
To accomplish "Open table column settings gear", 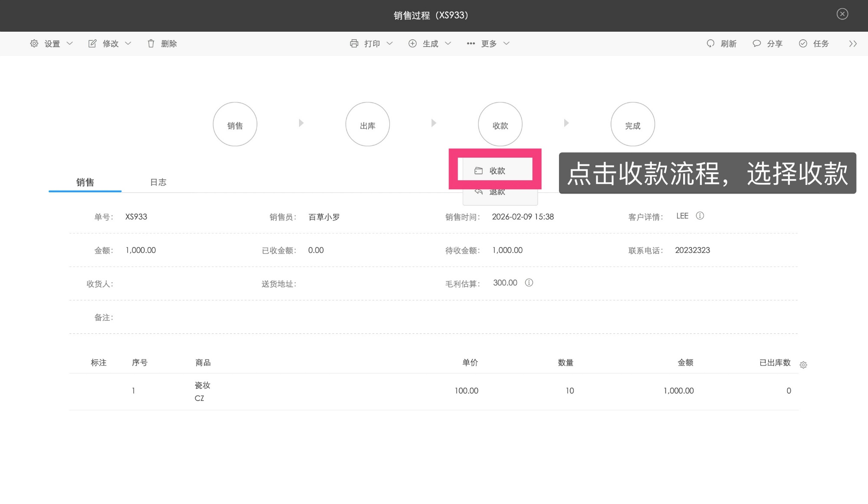I will tap(803, 365).
